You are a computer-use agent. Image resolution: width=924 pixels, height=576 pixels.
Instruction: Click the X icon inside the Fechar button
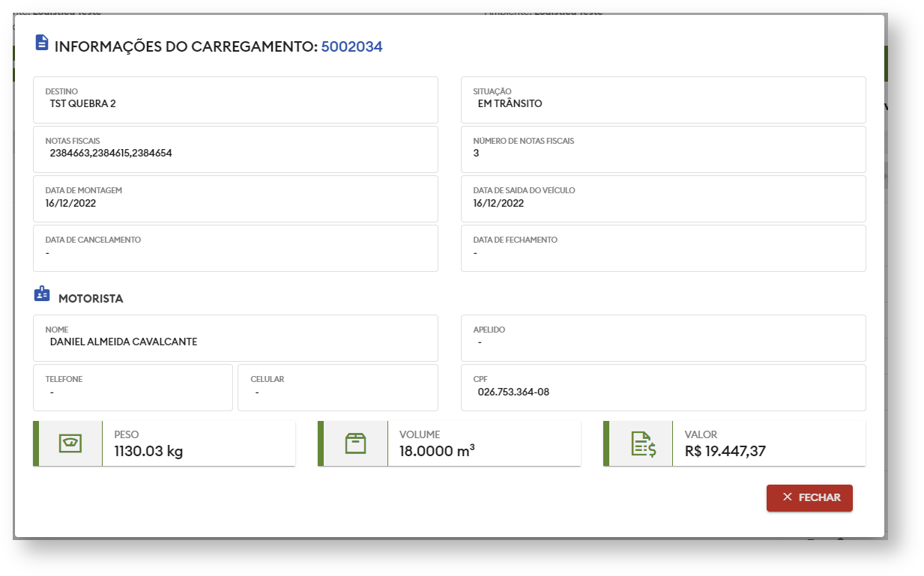point(787,497)
